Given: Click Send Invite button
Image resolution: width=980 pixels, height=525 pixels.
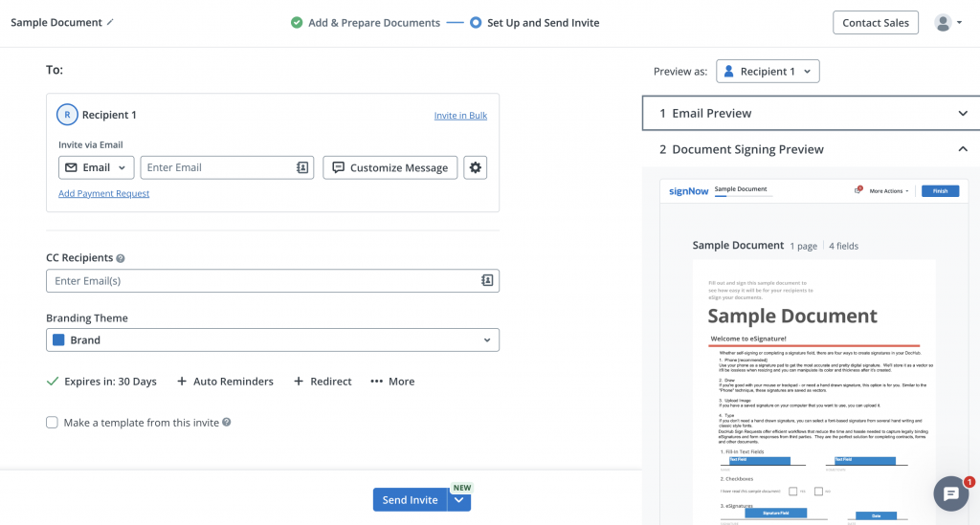Looking at the screenshot, I should pyautogui.click(x=410, y=500).
